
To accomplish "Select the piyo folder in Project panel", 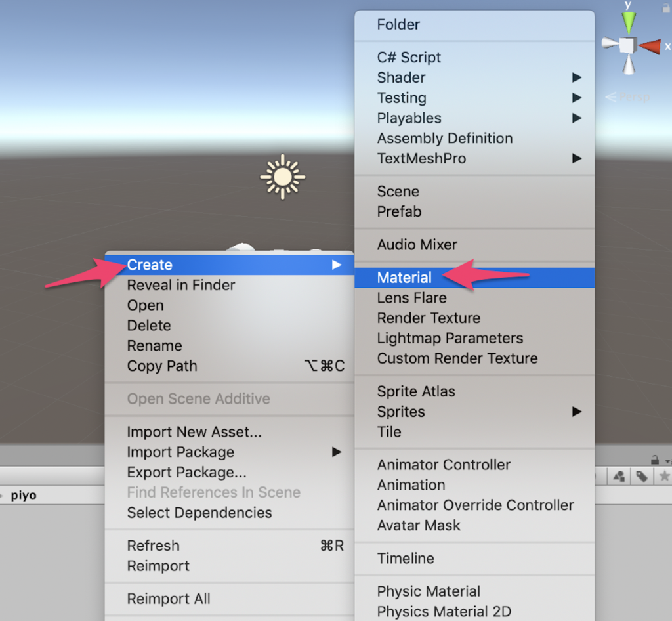I will pos(24,495).
